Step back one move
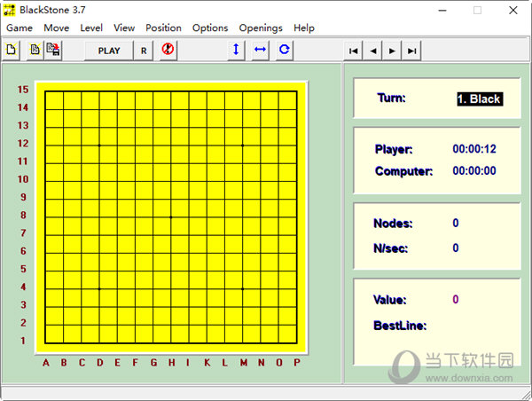This screenshot has width=532, height=401. (x=373, y=51)
